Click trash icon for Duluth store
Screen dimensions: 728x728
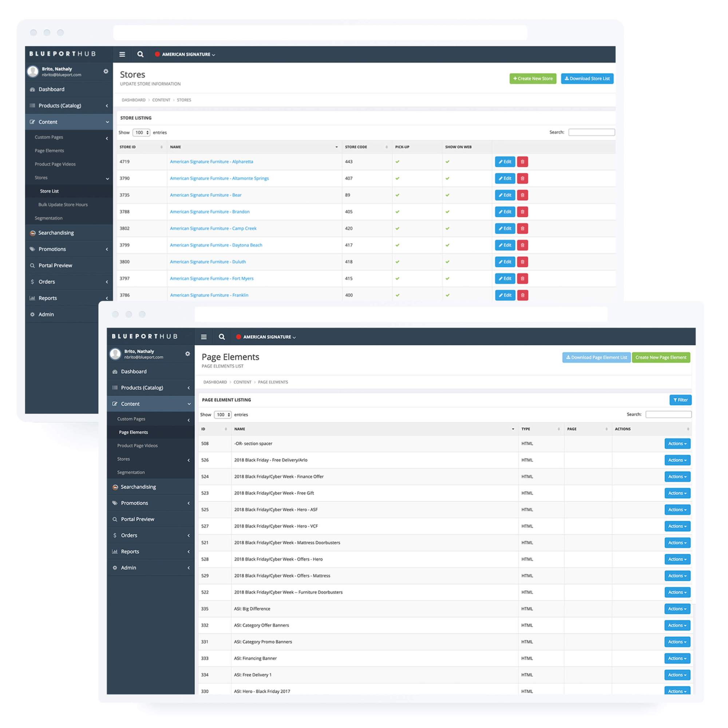pos(522,262)
